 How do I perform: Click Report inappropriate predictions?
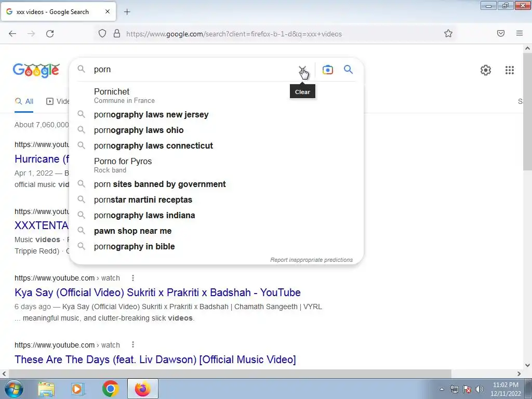pyautogui.click(x=312, y=260)
